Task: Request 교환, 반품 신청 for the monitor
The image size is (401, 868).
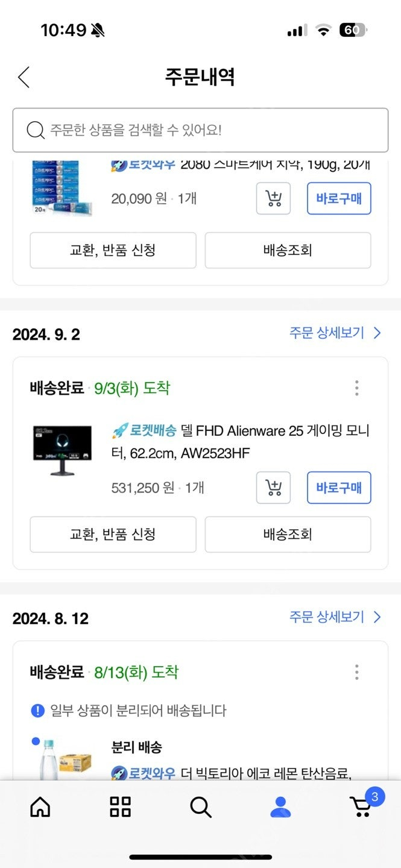Action: click(113, 535)
